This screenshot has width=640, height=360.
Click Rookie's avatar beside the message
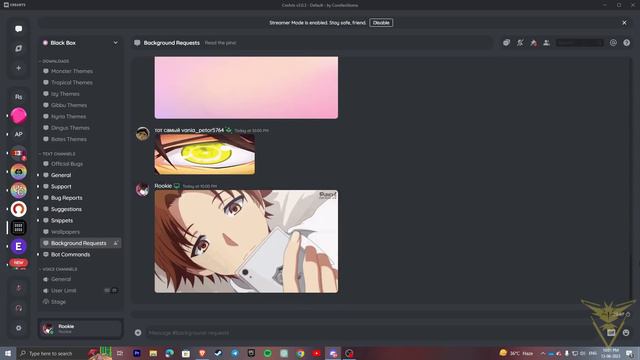pos(142,189)
